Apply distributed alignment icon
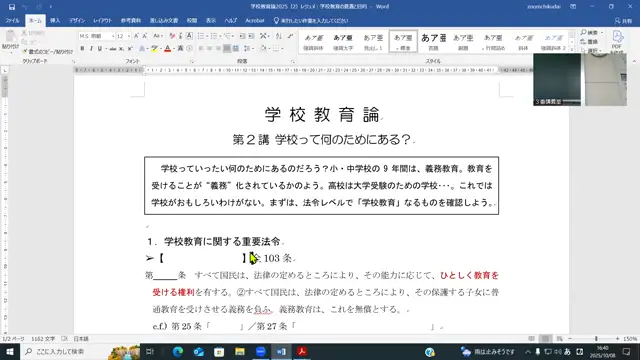 tap(236, 49)
